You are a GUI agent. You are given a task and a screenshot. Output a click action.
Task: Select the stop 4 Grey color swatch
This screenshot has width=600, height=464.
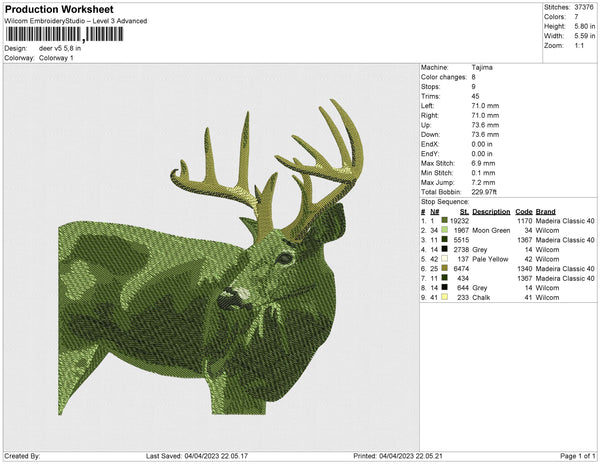pos(445,250)
